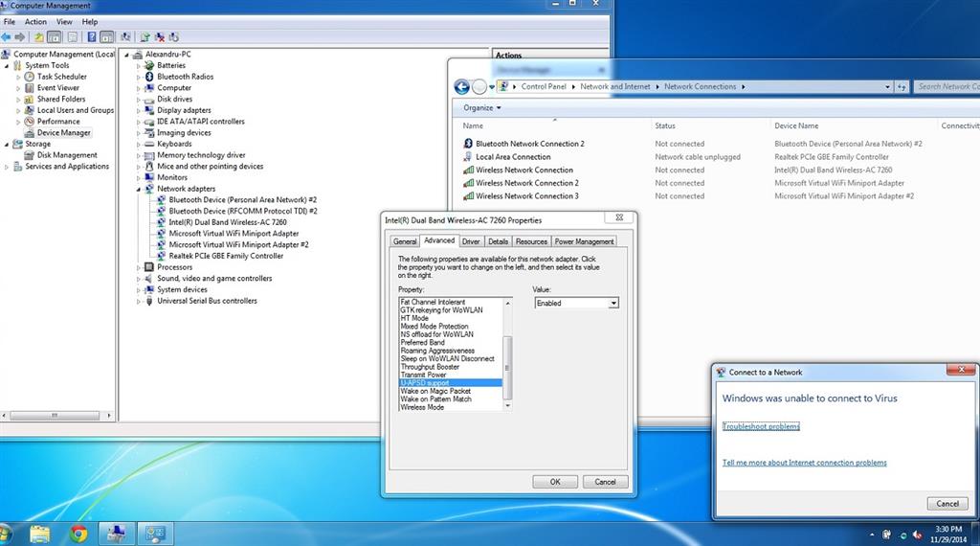Select Wireless Network Connection 3 entry

pyautogui.click(x=527, y=195)
